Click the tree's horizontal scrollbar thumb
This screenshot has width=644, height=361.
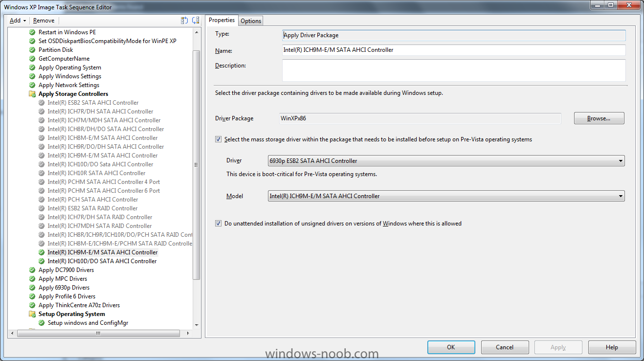98,333
